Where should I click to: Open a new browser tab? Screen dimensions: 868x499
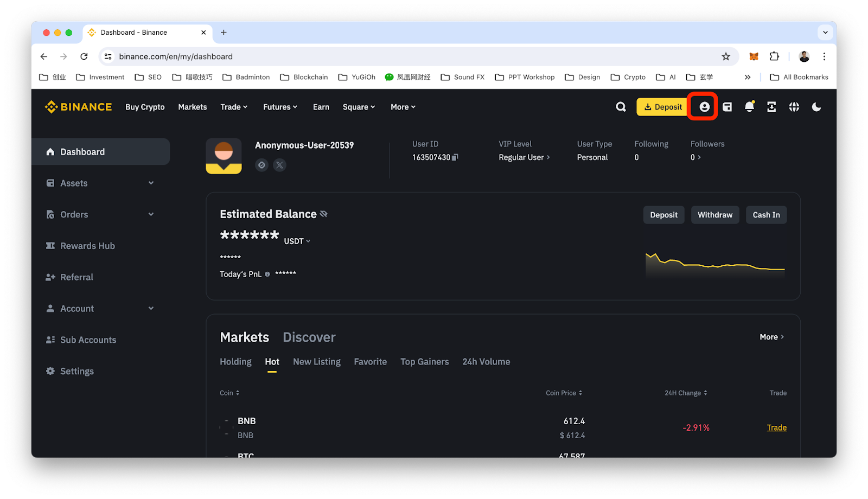[x=224, y=33]
